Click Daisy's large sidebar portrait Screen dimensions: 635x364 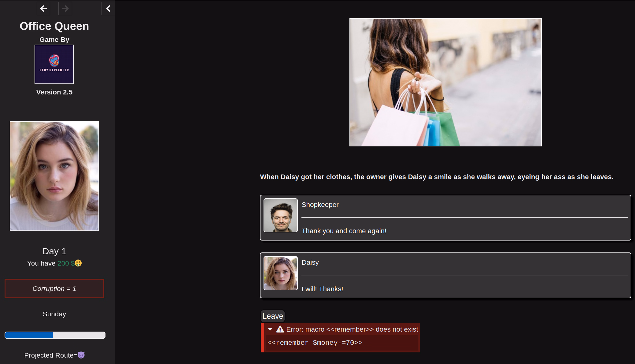pos(54,176)
